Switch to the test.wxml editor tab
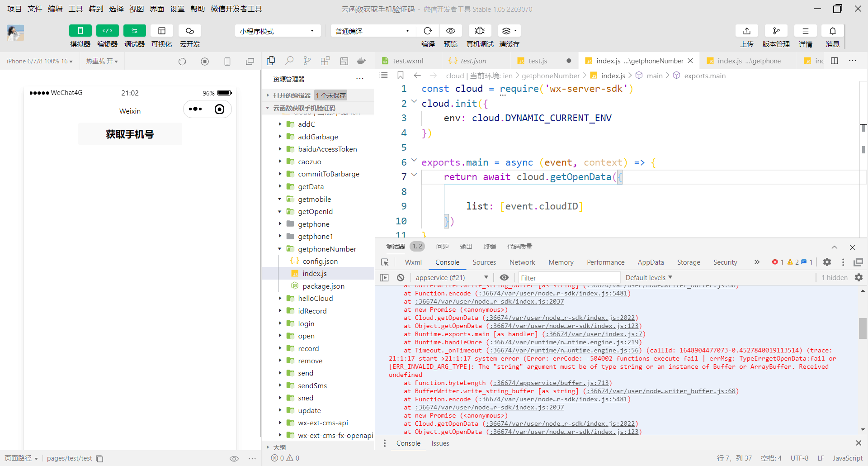868x466 pixels. pyautogui.click(x=409, y=61)
